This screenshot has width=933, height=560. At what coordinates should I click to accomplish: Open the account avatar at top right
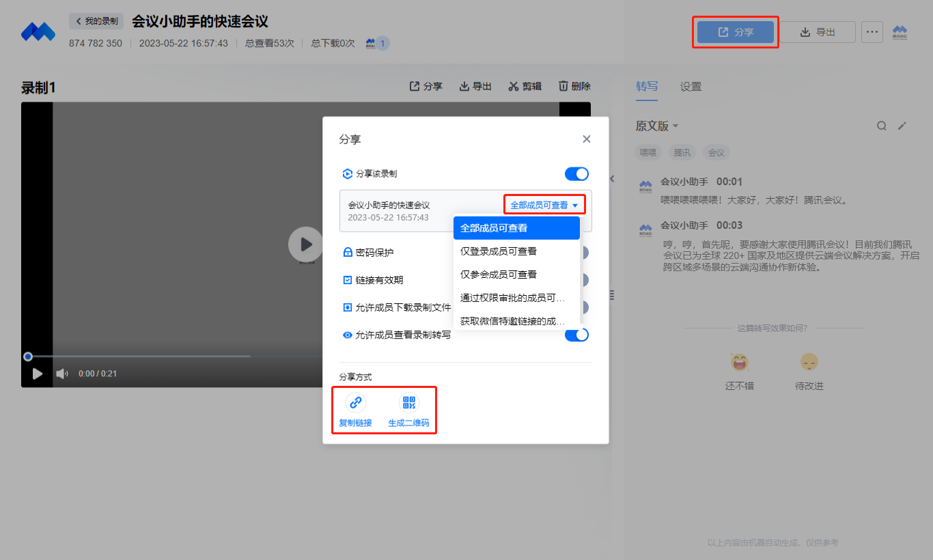coord(900,32)
